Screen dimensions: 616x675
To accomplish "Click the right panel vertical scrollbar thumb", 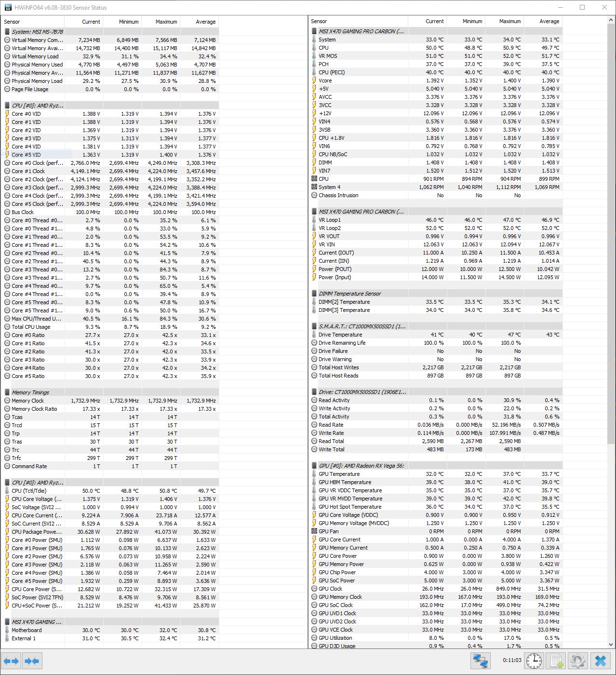I will (x=611, y=234).
